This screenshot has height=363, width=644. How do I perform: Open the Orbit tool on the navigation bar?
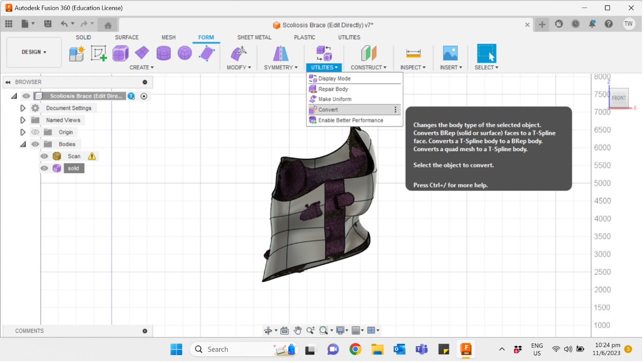(x=268, y=330)
